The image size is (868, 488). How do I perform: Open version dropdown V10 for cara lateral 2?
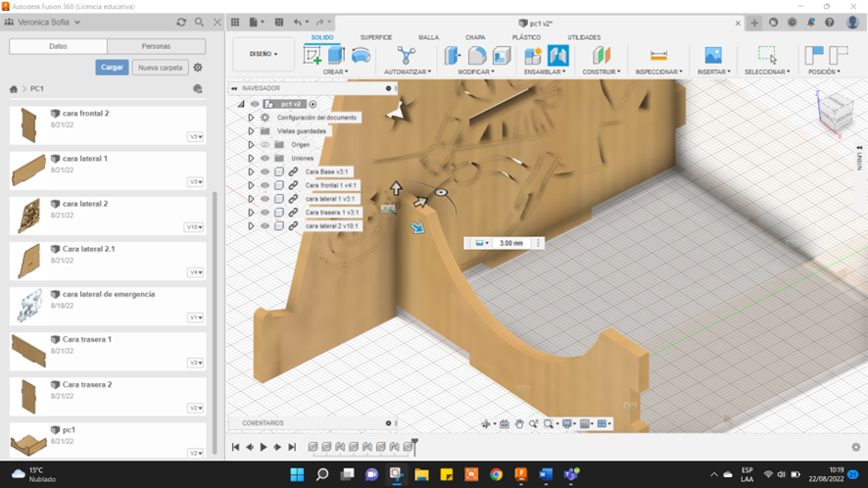(194, 227)
